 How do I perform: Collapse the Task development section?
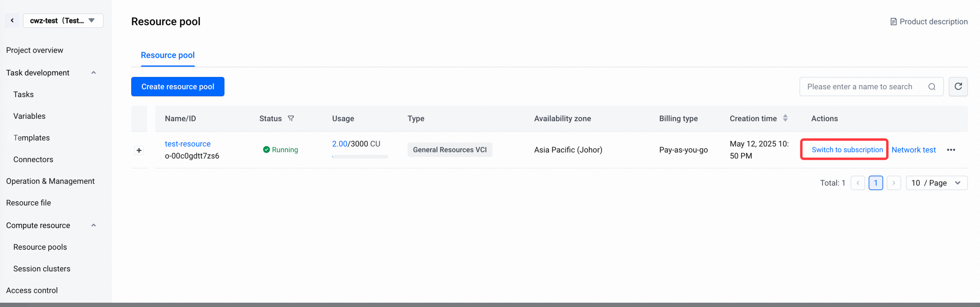pyautogui.click(x=93, y=73)
